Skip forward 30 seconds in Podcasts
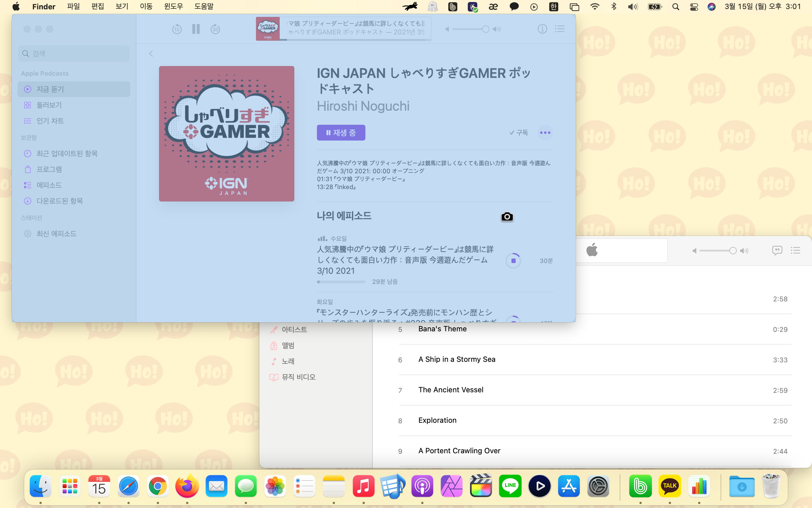 [215, 29]
